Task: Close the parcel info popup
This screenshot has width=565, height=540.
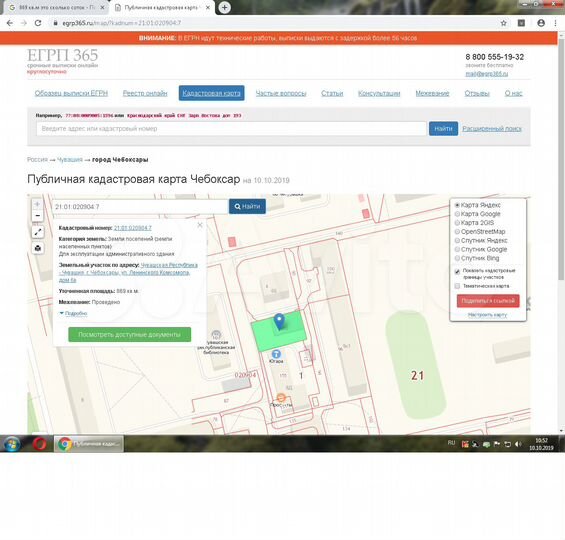Action: tap(200, 225)
